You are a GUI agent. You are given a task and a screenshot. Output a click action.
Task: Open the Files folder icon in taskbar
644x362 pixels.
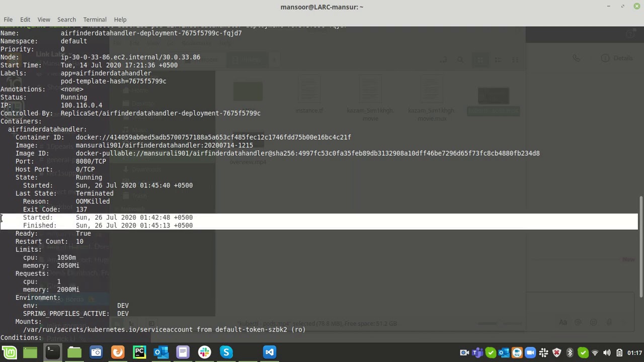(x=74, y=352)
